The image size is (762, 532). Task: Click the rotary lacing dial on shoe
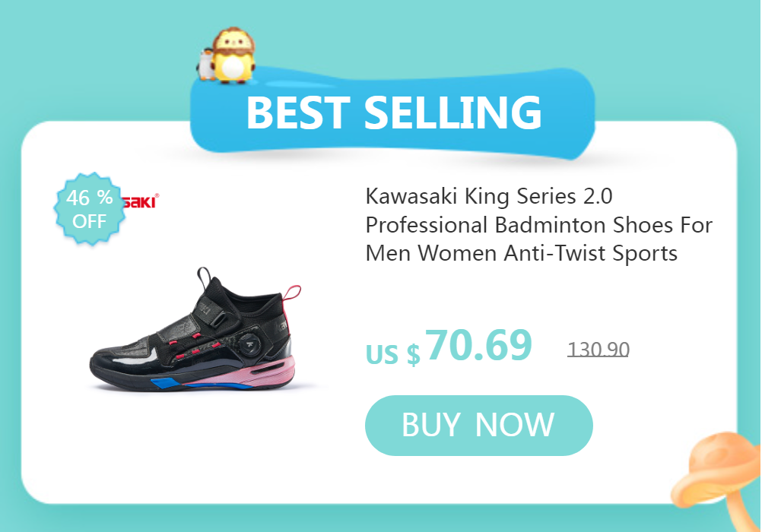click(250, 344)
